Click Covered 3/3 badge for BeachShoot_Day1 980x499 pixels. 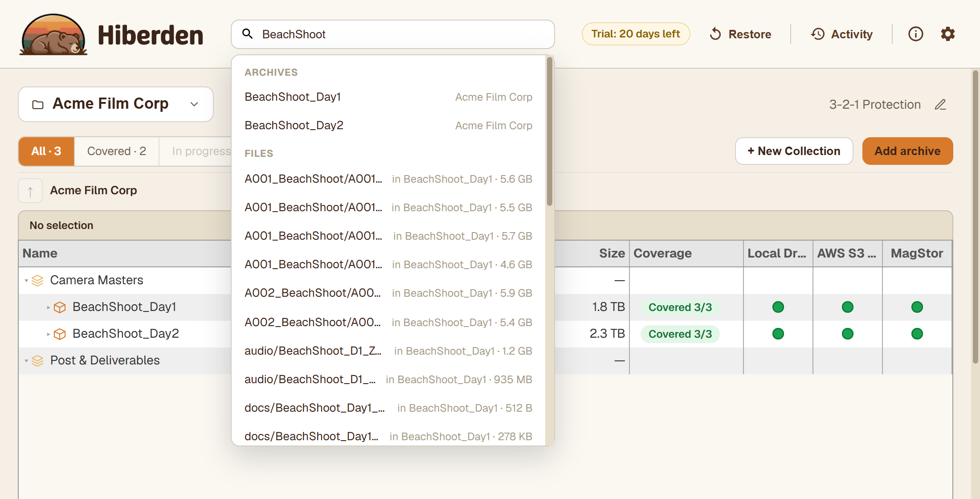point(680,307)
